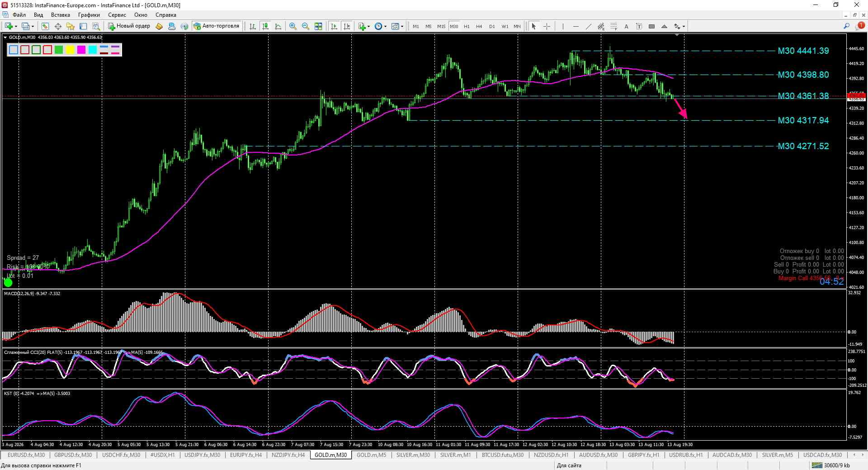Select the trendline drawing tool
Screen dimensions: 868x470
coord(588,26)
